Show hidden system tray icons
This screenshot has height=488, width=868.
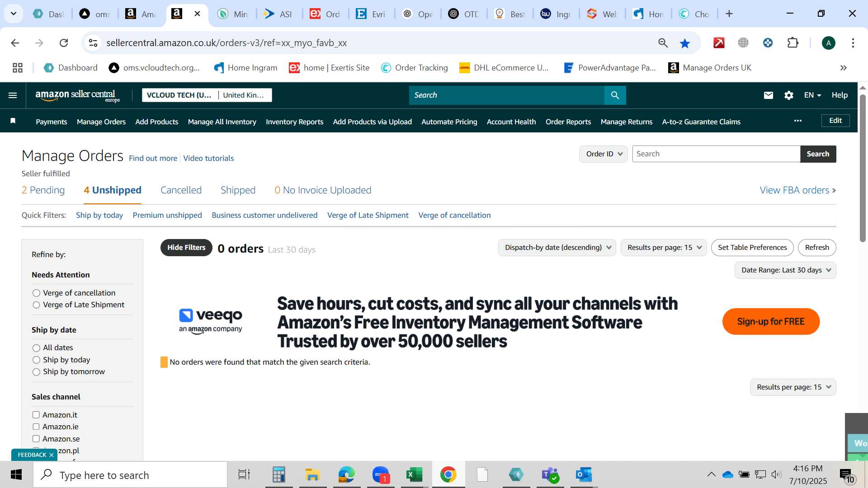pyautogui.click(x=711, y=474)
